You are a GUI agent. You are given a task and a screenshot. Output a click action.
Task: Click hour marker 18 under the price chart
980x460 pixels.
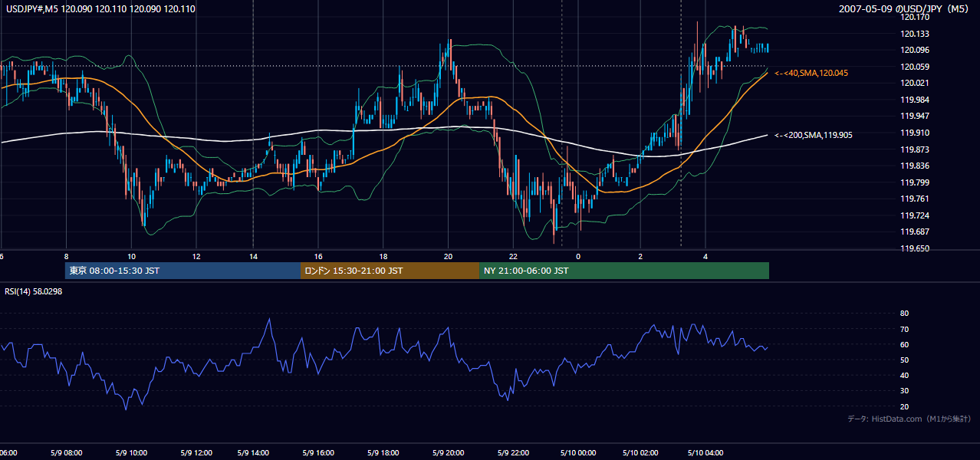(x=383, y=256)
